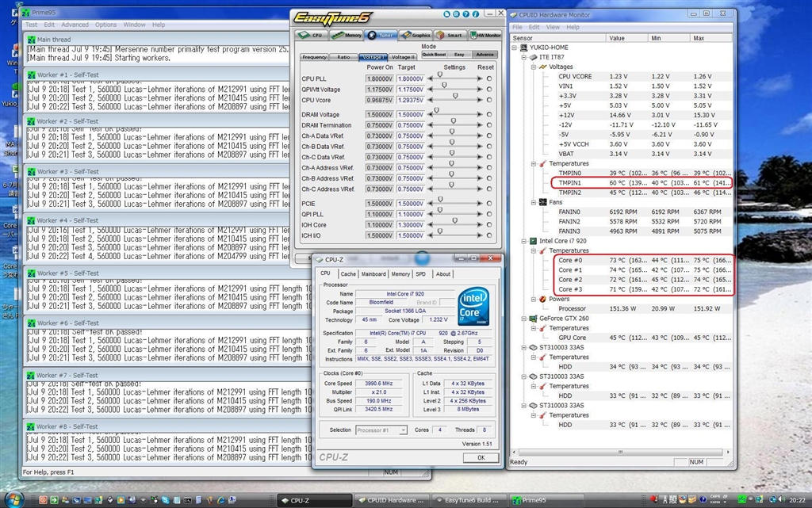This screenshot has width=812, height=508.
Task: Click the CPU Vcore target field 1.29375V
Action: 411,100
